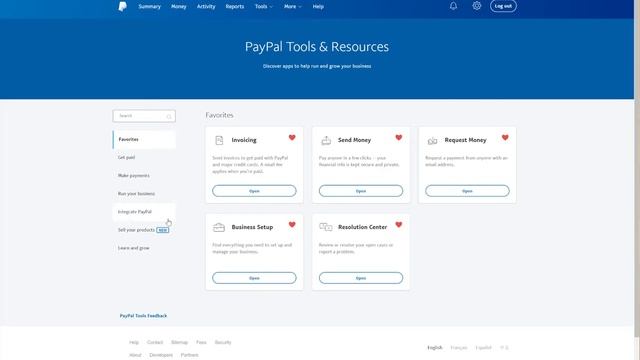Click the tools Search input field
The height and width of the screenshot is (360, 640).
pos(144,116)
